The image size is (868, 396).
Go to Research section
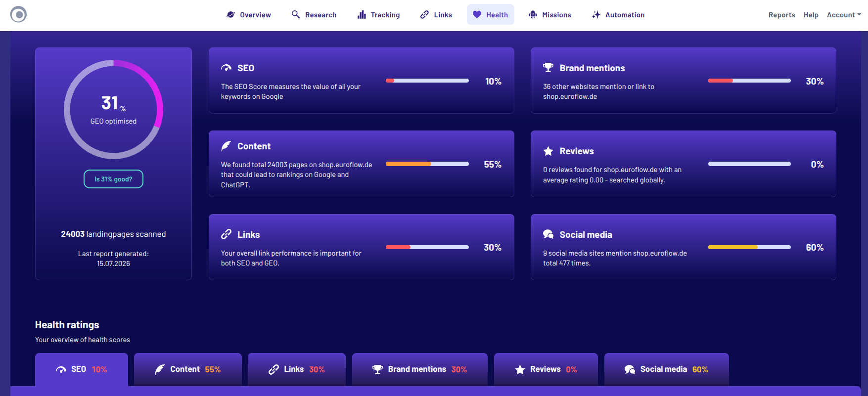pos(314,15)
